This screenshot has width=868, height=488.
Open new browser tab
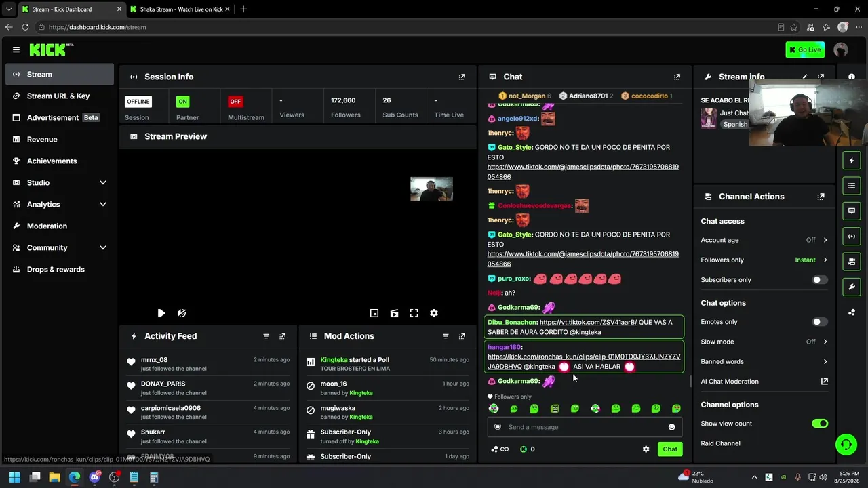click(x=243, y=9)
